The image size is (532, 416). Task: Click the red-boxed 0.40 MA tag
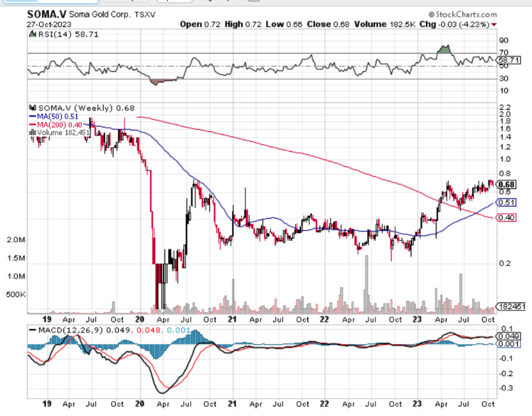506,218
